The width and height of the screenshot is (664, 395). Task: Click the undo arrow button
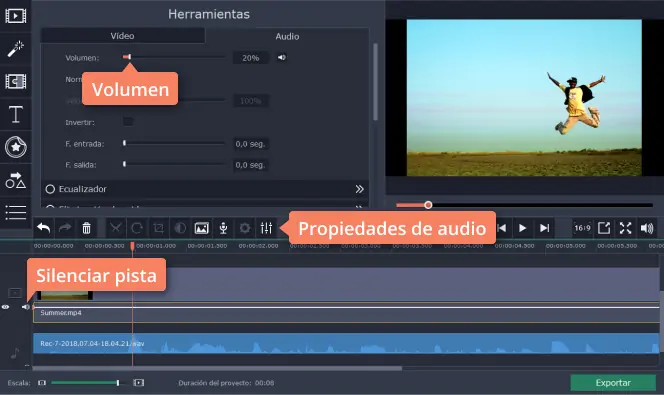[43, 228]
